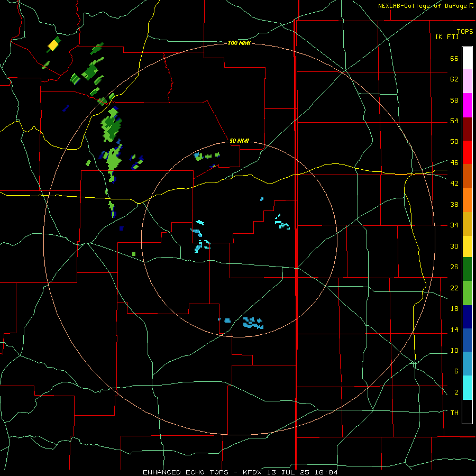Click the dark orange legend swatch
This screenshot has height=476, width=476.
[467, 176]
